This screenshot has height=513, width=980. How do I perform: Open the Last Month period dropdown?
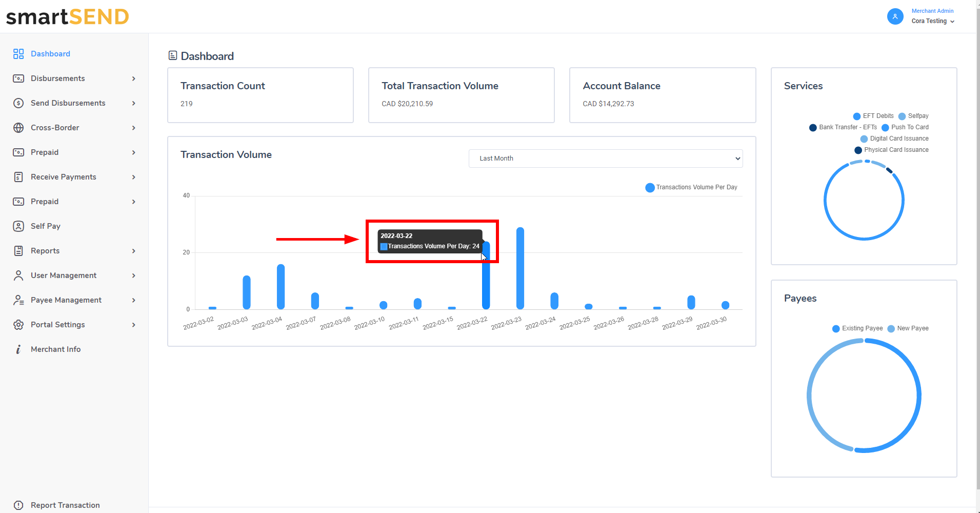pyautogui.click(x=605, y=159)
